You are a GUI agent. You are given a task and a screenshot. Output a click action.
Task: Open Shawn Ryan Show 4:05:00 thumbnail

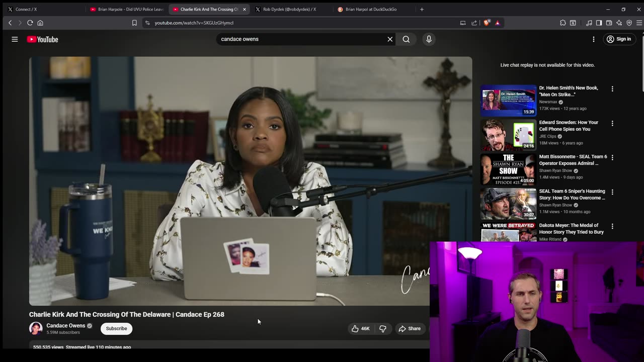[508, 169]
